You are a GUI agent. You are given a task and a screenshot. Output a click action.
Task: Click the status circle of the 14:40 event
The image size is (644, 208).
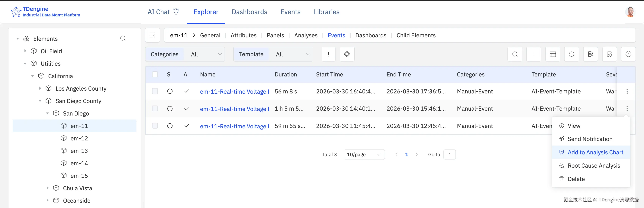tap(170, 109)
